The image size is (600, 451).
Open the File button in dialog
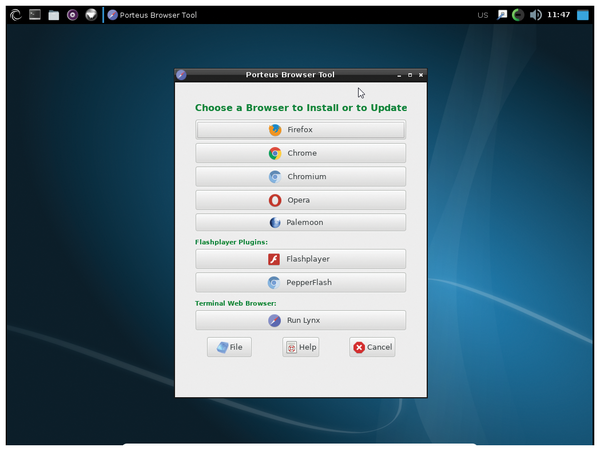point(229,347)
